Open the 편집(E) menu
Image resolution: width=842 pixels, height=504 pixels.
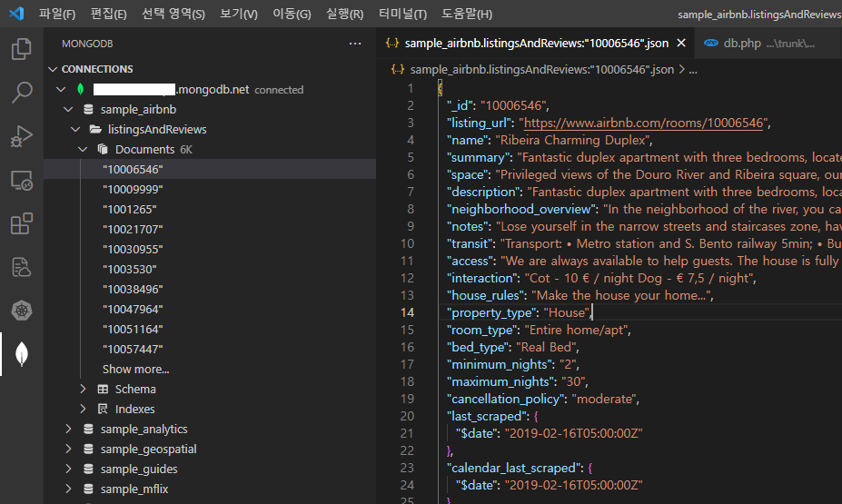click(x=108, y=14)
